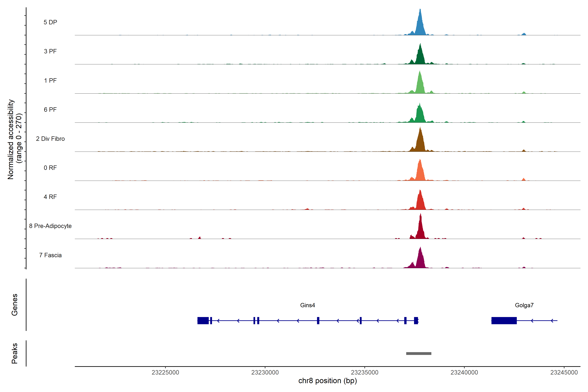This screenshot has width=588, height=392.
Task: Click the 4 RF track label
Action: (x=50, y=197)
